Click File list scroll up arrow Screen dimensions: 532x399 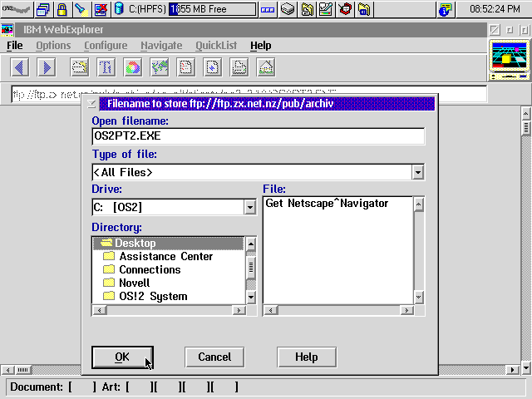pyautogui.click(x=419, y=204)
